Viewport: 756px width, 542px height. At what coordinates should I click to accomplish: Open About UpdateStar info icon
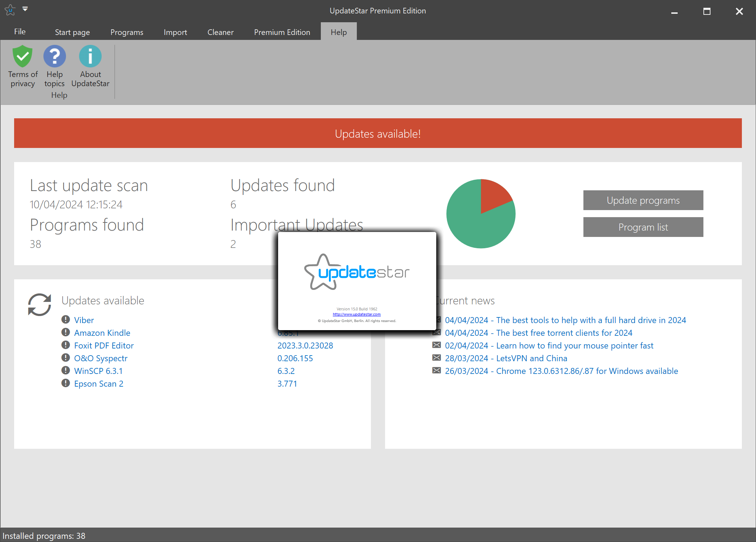pyautogui.click(x=90, y=56)
